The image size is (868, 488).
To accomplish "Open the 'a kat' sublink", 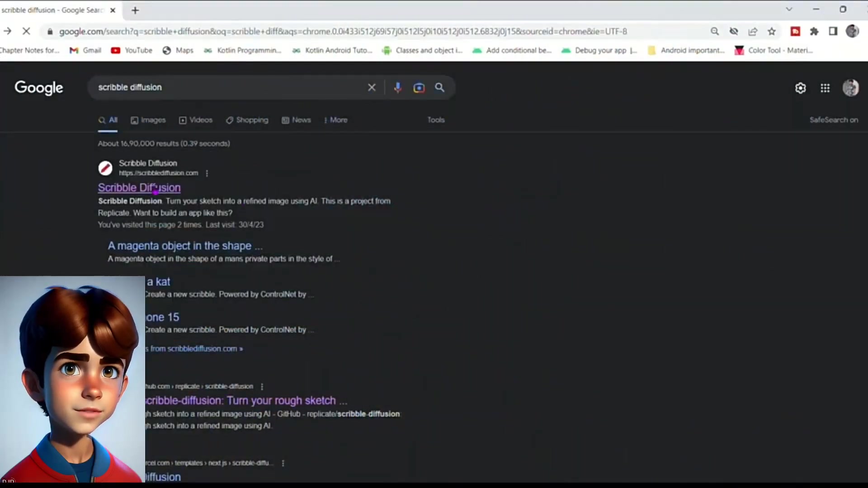I will pyautogui.click(x=158, y=282).
